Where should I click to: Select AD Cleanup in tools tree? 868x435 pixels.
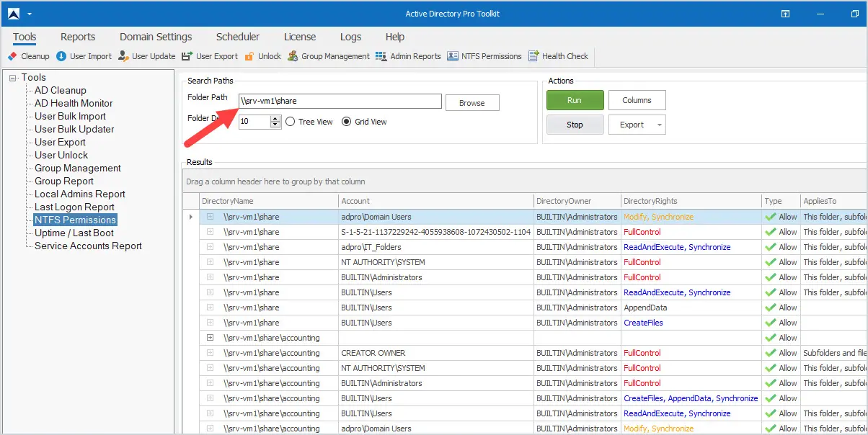pyautogui.click(x=61, y=91)
